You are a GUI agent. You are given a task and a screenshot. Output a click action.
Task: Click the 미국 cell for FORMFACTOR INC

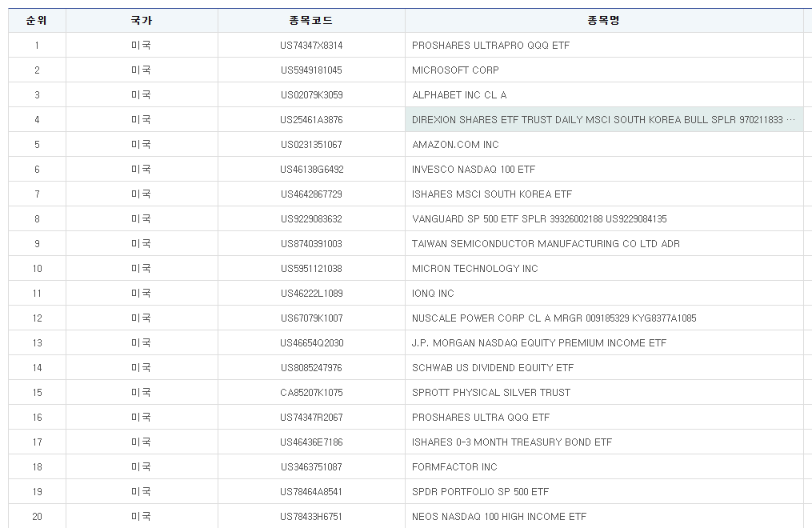point(142,467)
